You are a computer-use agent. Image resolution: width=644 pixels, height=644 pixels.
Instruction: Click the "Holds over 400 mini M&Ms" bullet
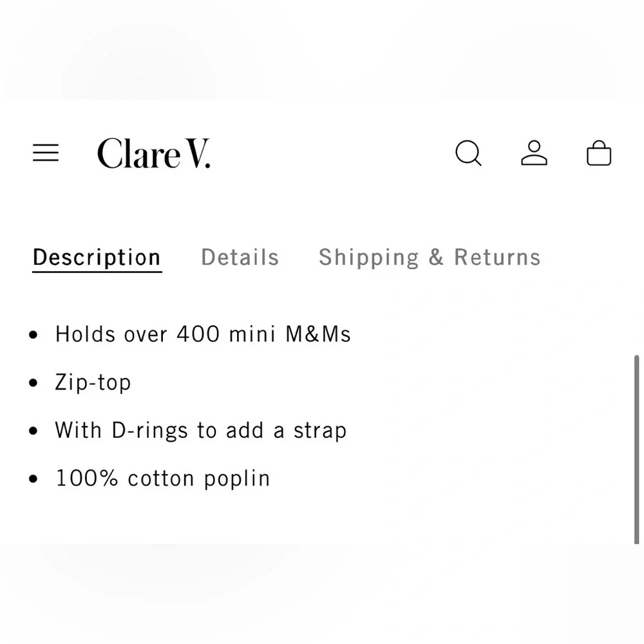tap(202, 334)
